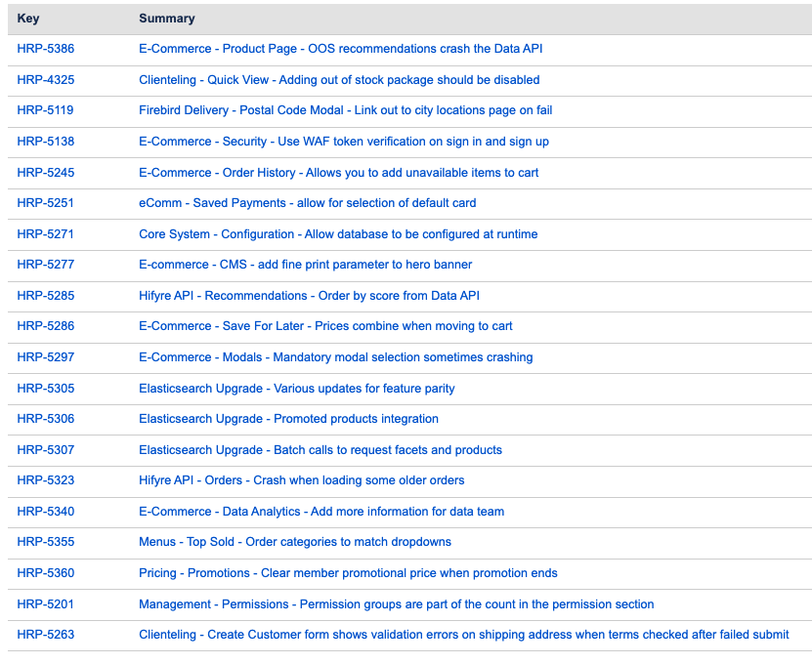The width and height of the screenshot is (812, 664).
Task: Open Menus Top Sold order categories issue
Action: click(295, 542)
